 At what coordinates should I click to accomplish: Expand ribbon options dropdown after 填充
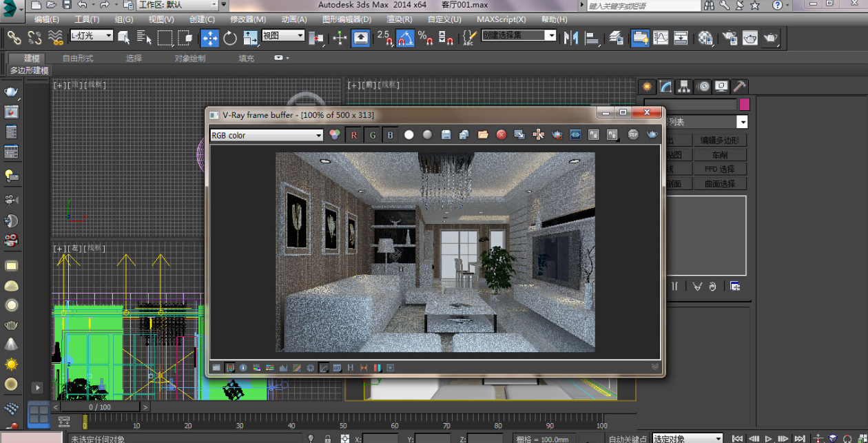coord(282,58)
